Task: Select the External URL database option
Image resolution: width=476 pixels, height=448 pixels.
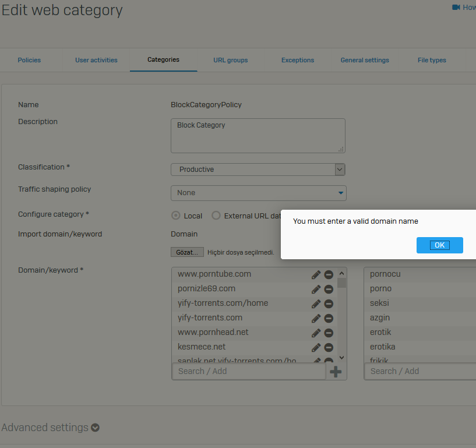Action: (216, 216)
